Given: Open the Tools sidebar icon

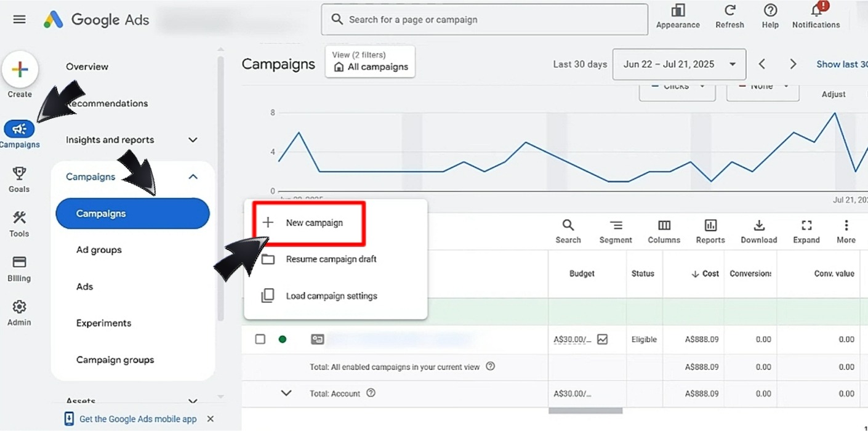Looking at the screenshot, I should (19, 217).
